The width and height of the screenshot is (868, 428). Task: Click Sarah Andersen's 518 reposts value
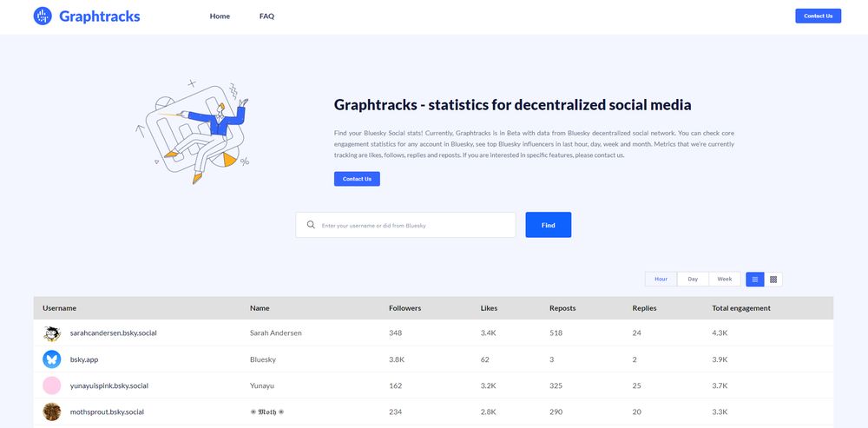(556, 333)
